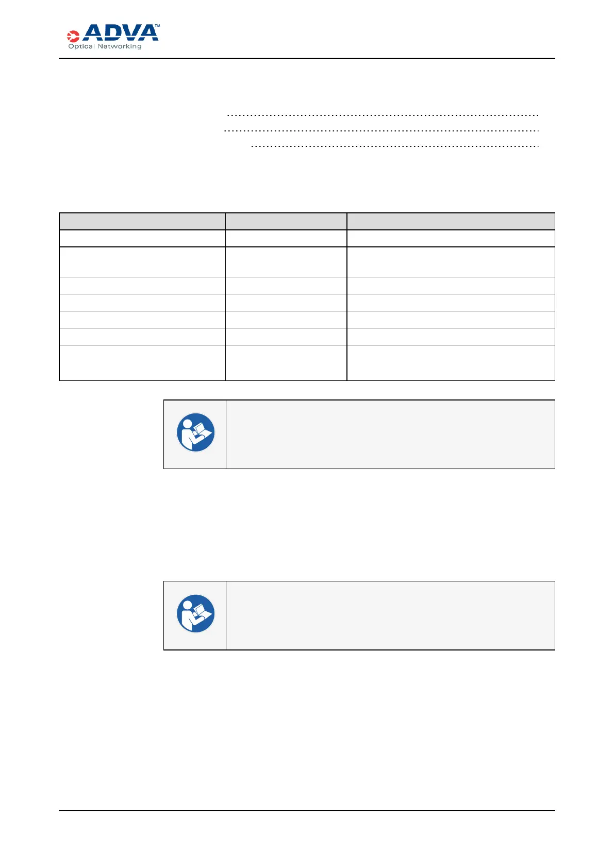Screen dimensions: 614x868
Task: Click the bottom table row's middle cell
Action: pyautogui.click(x=286, y=363)
